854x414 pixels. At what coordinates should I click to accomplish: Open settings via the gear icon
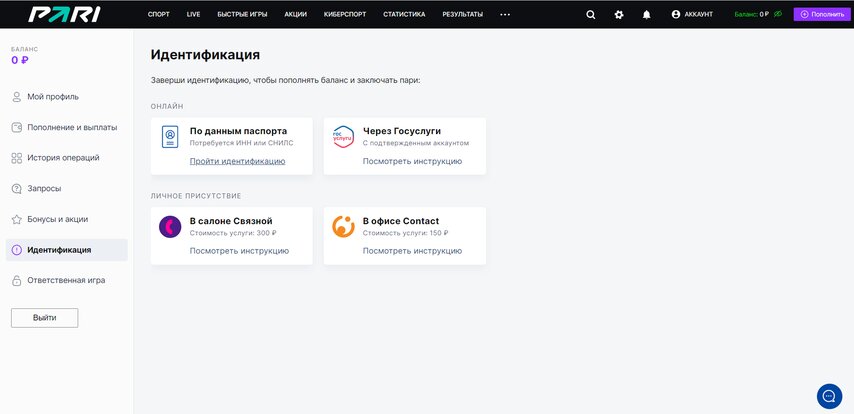[x=619, y=15]
